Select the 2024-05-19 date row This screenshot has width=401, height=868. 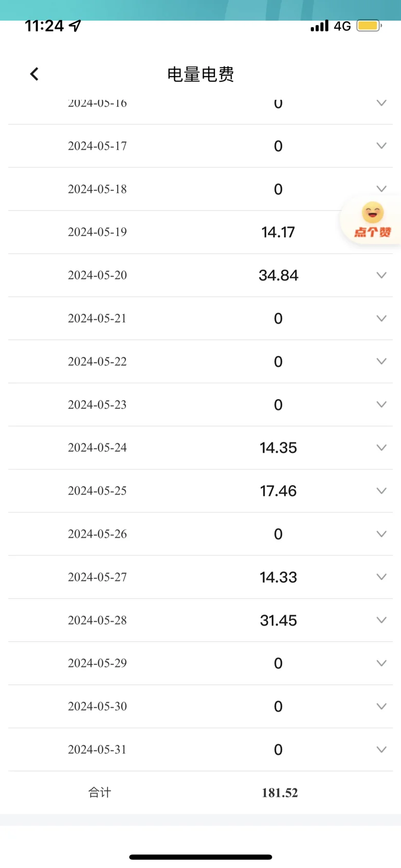coord(98,232)
